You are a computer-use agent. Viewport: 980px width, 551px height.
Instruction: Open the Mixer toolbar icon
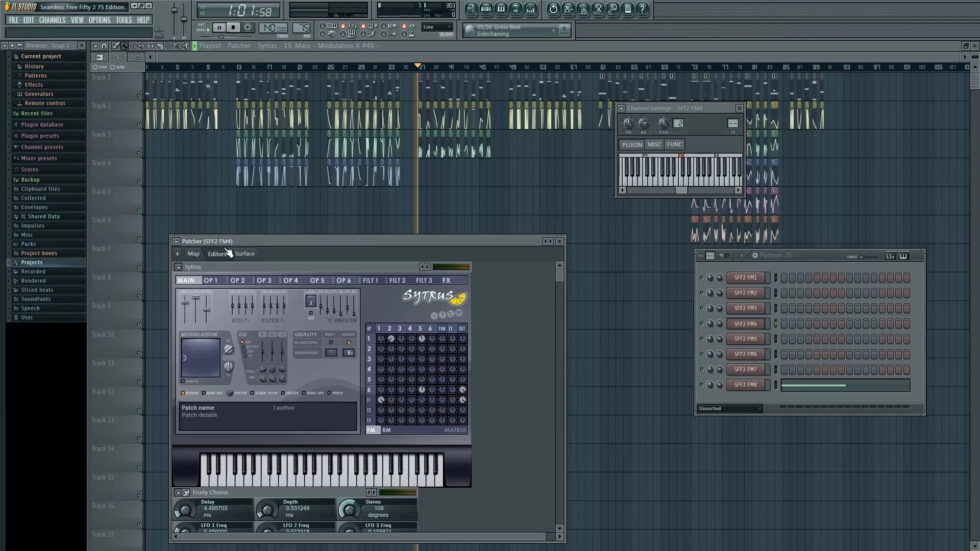(530, 9)
